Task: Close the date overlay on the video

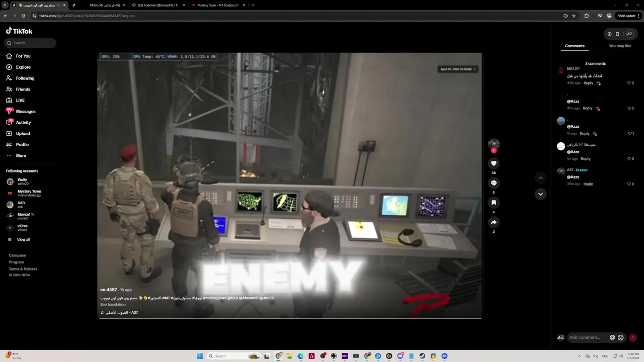Action: pyautogui.click(x=474, y=69)
